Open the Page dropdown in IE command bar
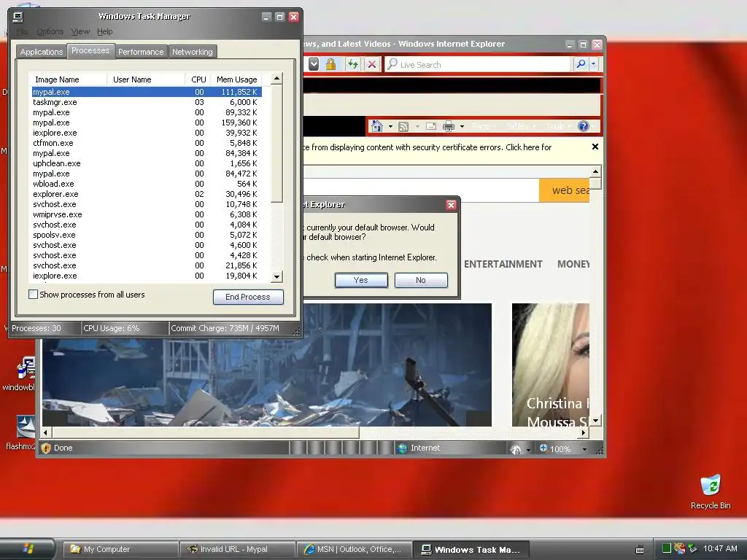This screenshot has height=560, width=747. [x=483, y=126]
